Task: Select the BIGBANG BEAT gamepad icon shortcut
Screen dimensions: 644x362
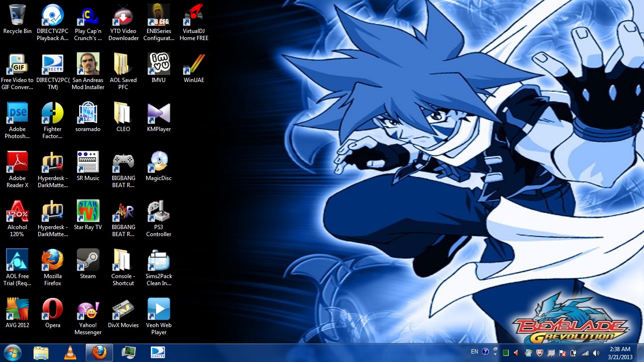Action: [x=124, y=170]
